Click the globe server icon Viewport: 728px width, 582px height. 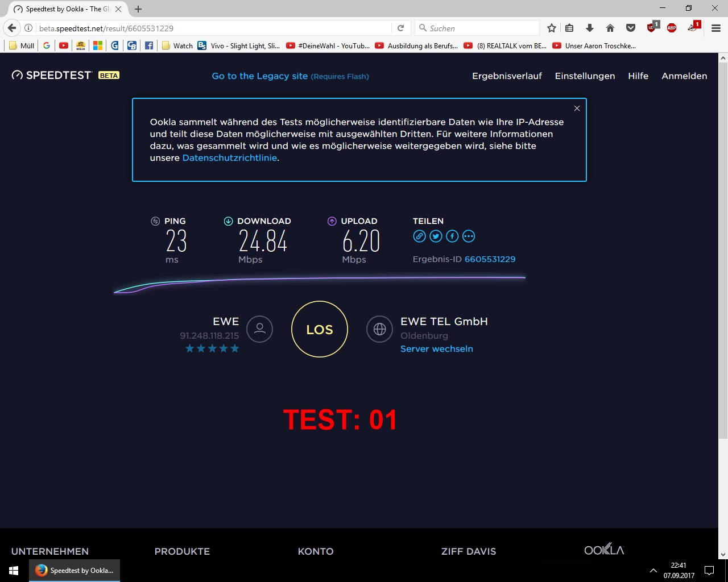click(x=380, y=329)
